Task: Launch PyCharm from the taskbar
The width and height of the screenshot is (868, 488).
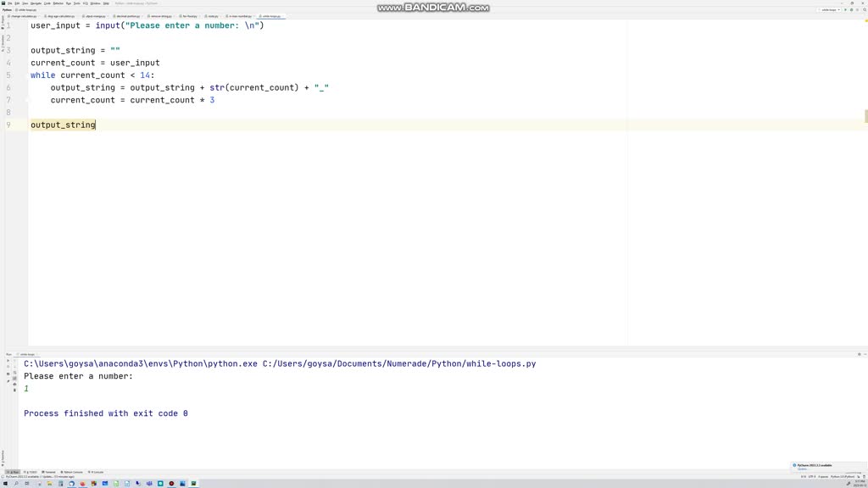Action: [193, 484]
